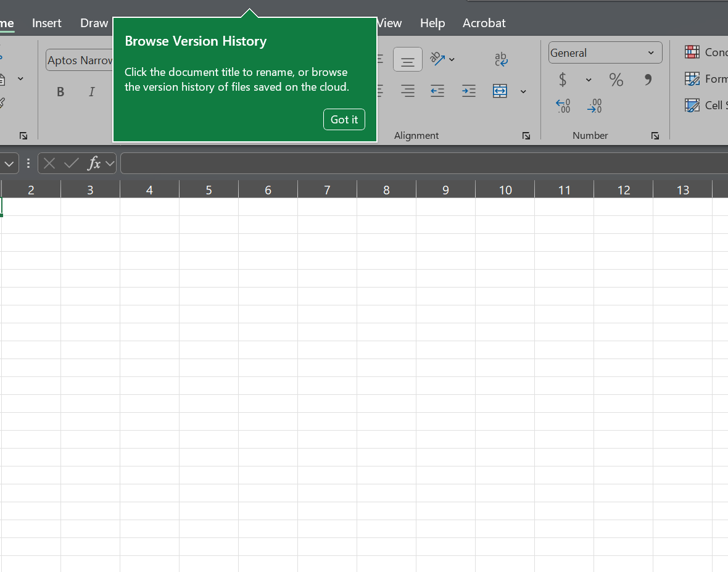Click the Orientation text rotation icon
Viewport: 728px width, 572px height.
pos(437,59)
